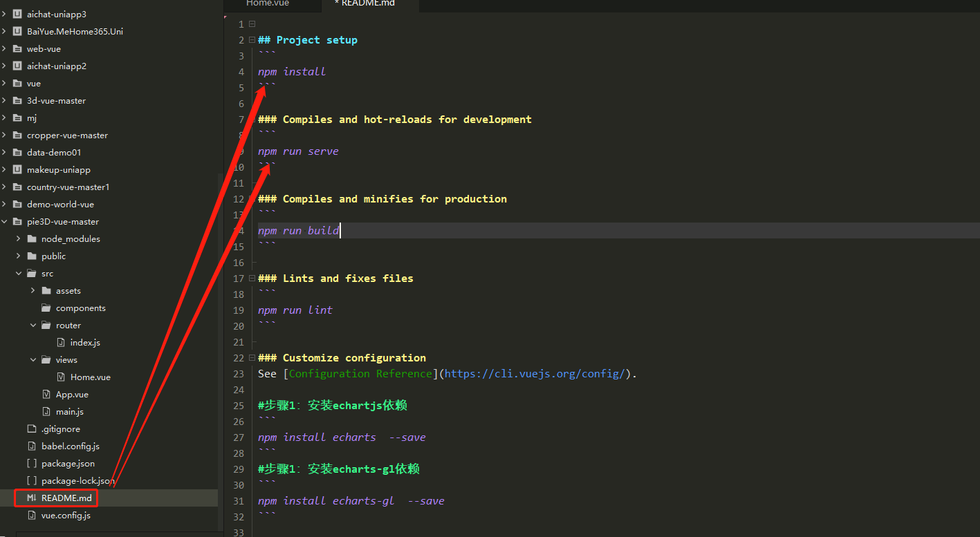Click the .gitignore file icon

tap(31, 428)
